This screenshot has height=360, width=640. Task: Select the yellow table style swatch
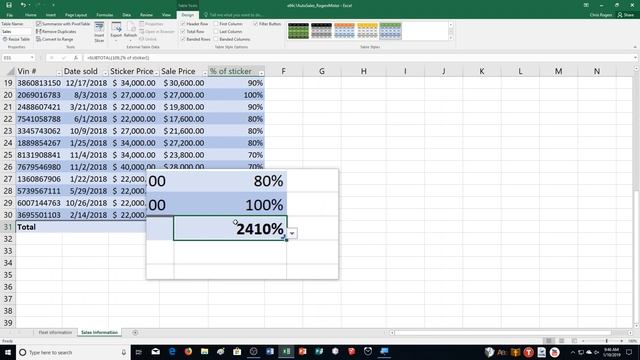point(367,31)
